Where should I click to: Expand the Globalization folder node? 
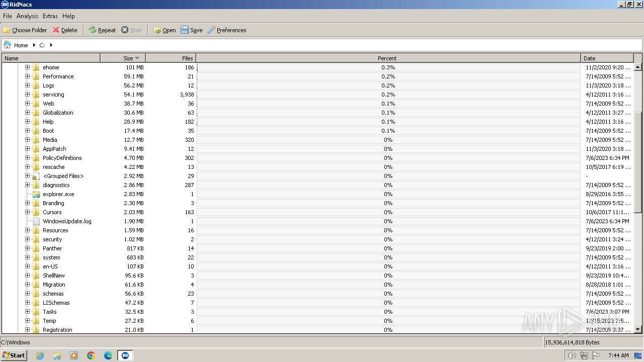(x=28, y=113)
